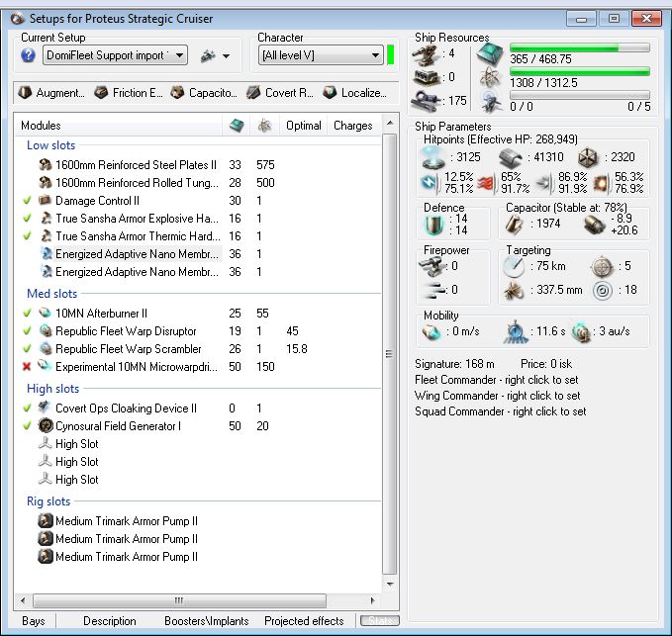This screenshot has width=672, height=636.
Task: Click the structure hitpoints icon
Action: [588, 157]
